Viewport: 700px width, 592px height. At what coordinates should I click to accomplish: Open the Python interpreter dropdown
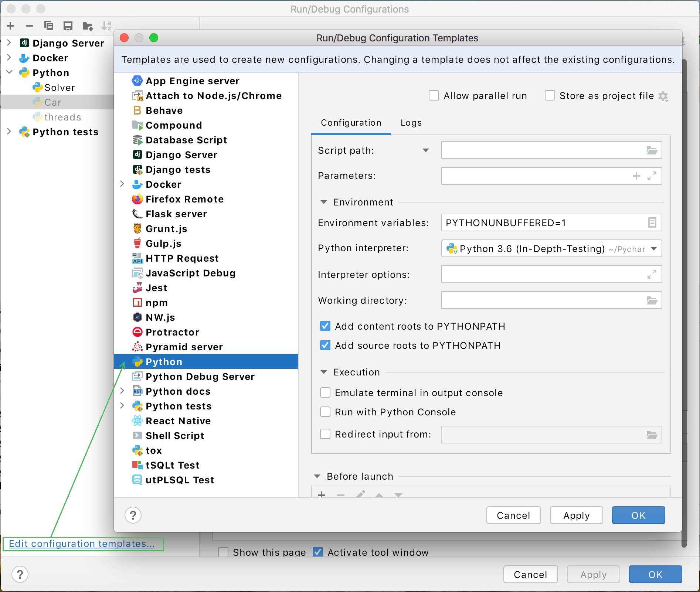[653, 249]
